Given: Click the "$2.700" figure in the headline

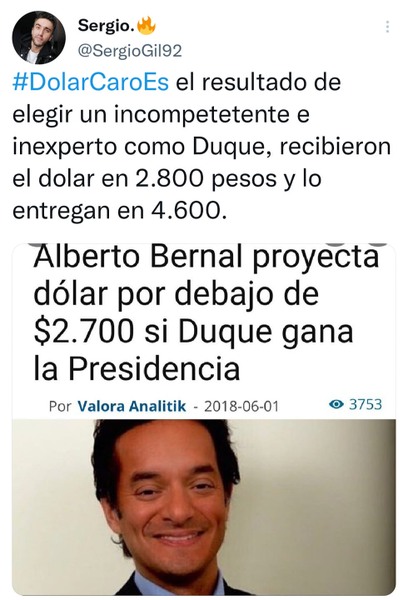Looking at the screenshot, I should coord(84,331).
